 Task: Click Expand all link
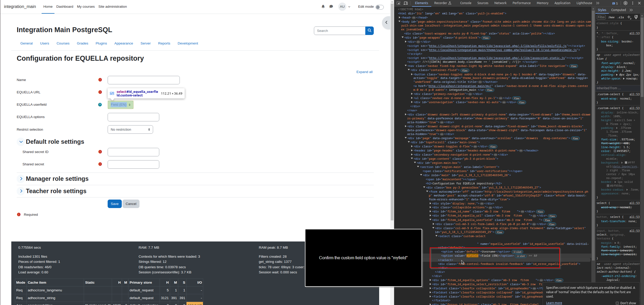click(364, 72)
